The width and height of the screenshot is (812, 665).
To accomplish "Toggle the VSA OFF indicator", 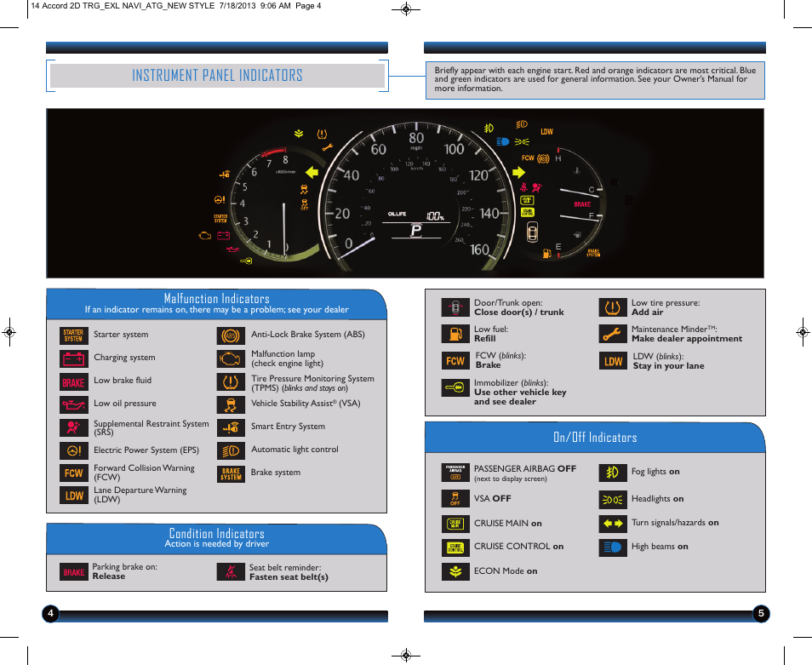I will 455,498.
